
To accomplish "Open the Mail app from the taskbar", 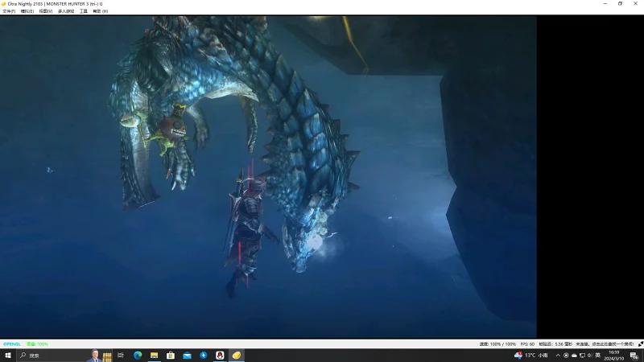I will pyautogui.click(x=187, y=356).
